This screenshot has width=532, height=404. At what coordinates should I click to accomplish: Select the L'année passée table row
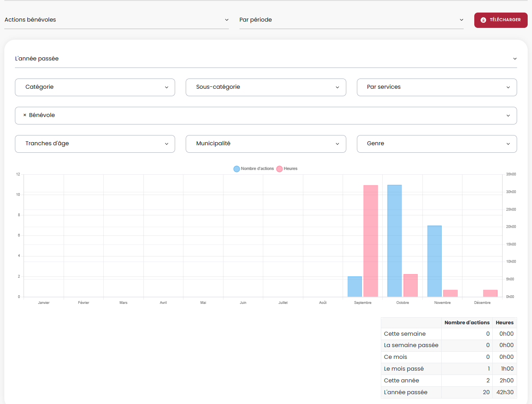pos(448,392)
